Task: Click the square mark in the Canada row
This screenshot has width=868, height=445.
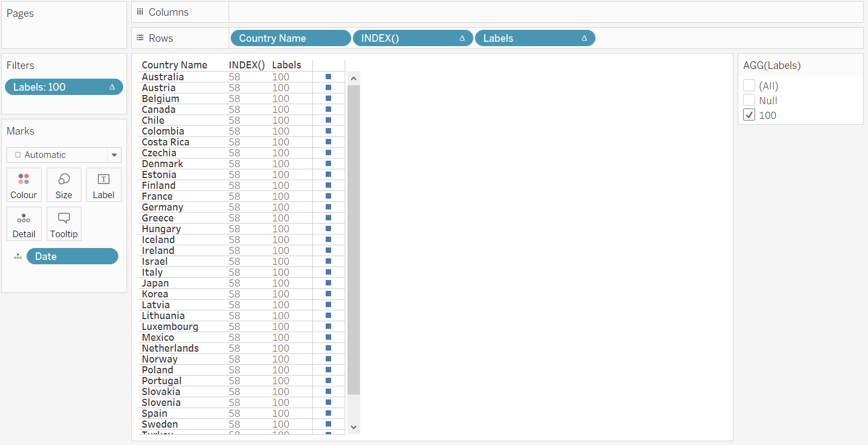Action: 328,109
